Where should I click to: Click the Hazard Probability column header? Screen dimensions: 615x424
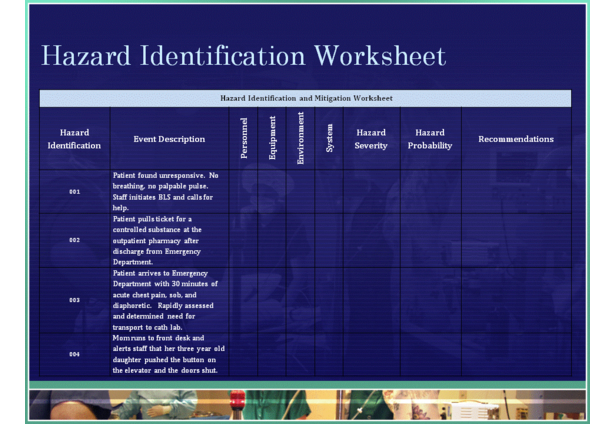(x=430, y=139)
